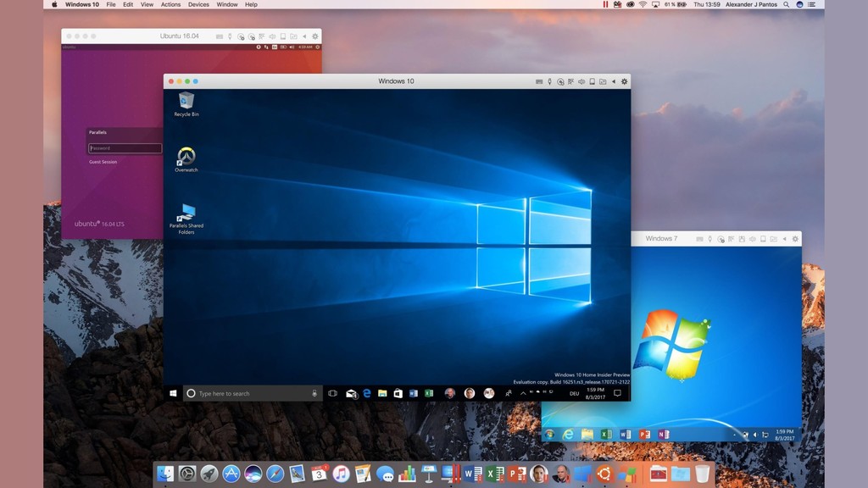Open the Parallels Shared Folders shortcut
This screenshot has height=488, width=868.
186,219
